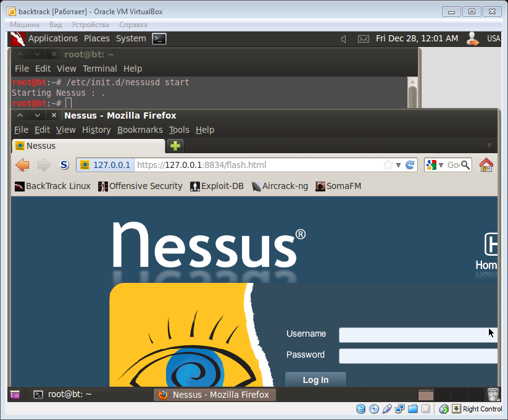Click the Firefox Home icon

pos(486,165)
